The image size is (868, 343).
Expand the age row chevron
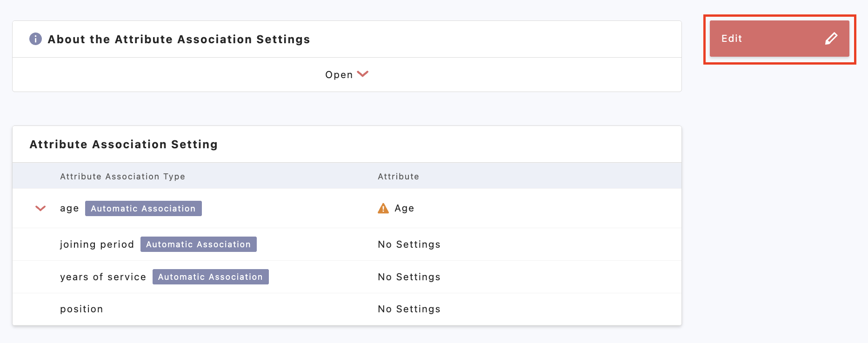(40, 208)
